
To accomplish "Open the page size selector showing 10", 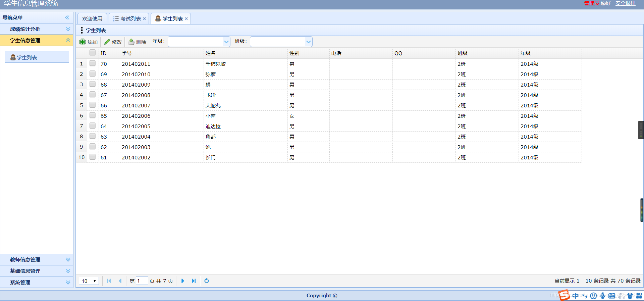I will 89,281.
